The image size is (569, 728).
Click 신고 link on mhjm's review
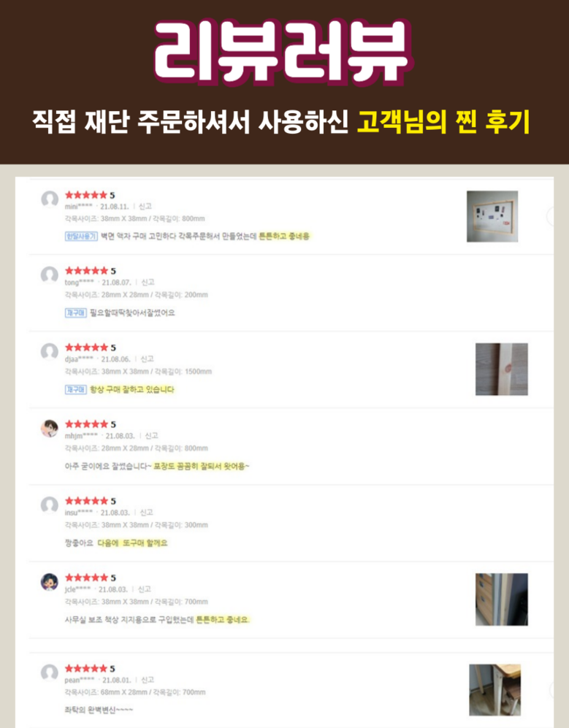(x=151, y=435)
